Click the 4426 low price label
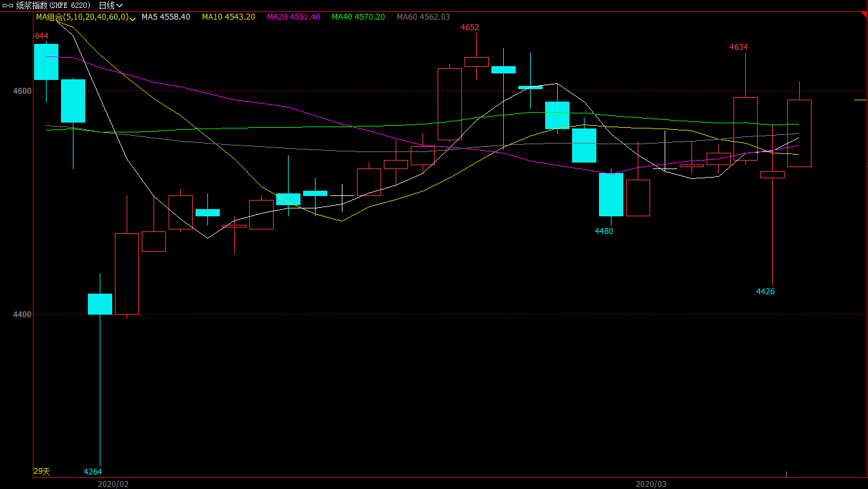Screen dimensions: 868x489 766,292
